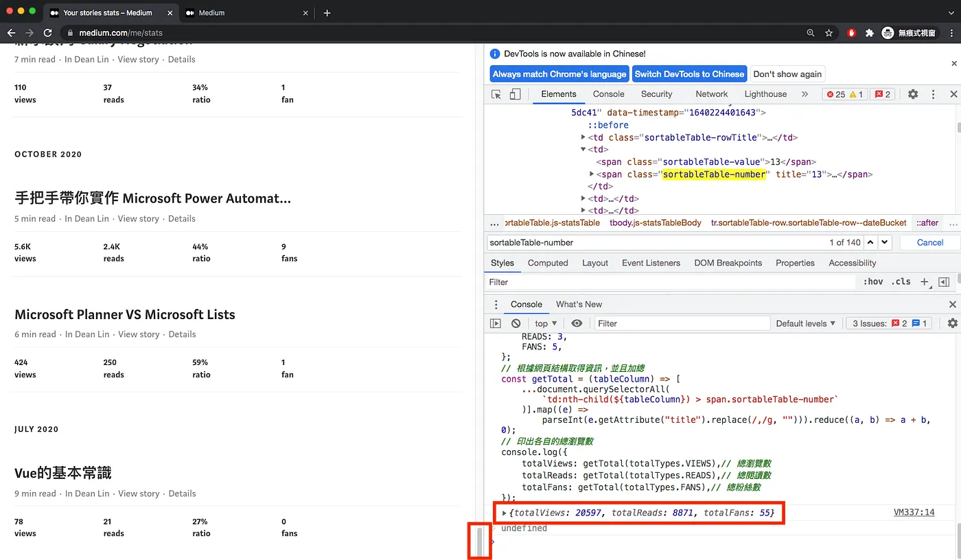Click Always match Chrome's language button
961x560 pixels.
click(x=559, y=74)
